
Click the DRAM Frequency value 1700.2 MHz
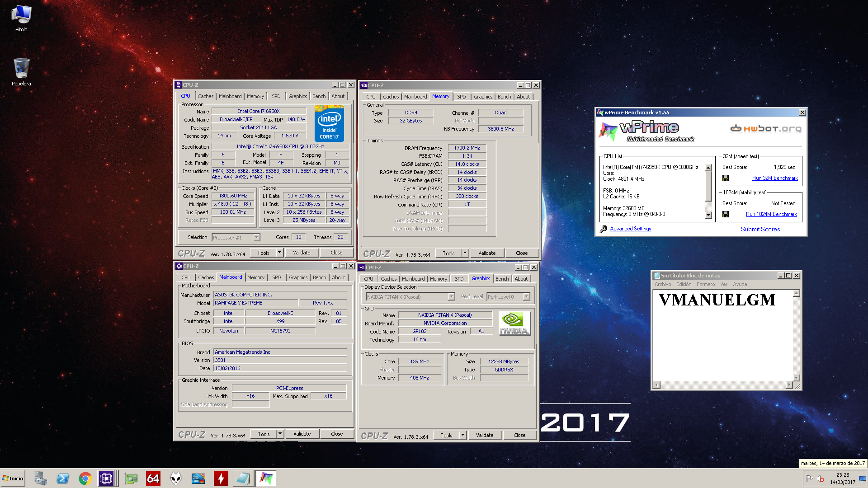[x=467, y=148]
